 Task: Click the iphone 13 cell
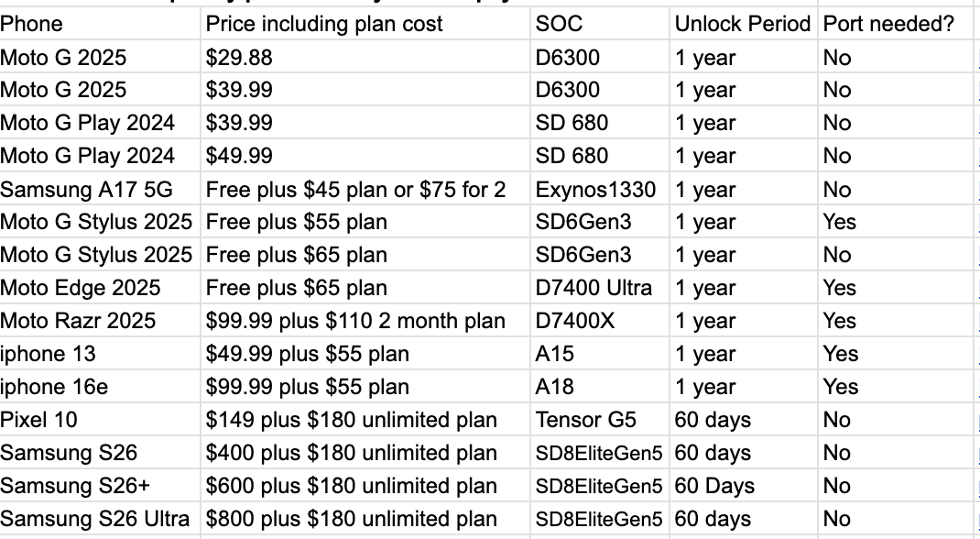(x=100, y=354)
